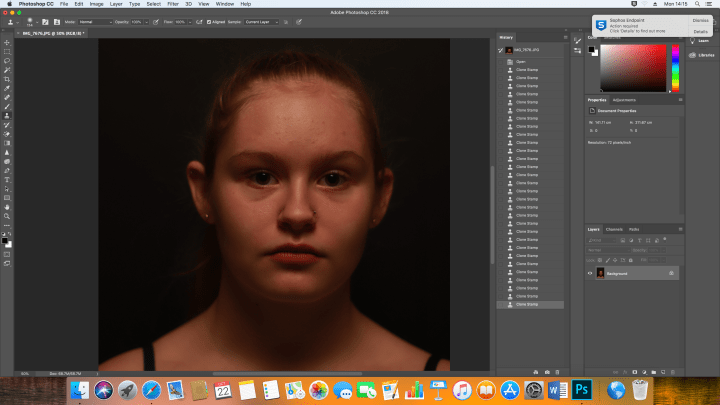This screenshot has width=720, height=405.
Task: Open the Edit Toolbar ellipsis menu
Action: (7, 225)
